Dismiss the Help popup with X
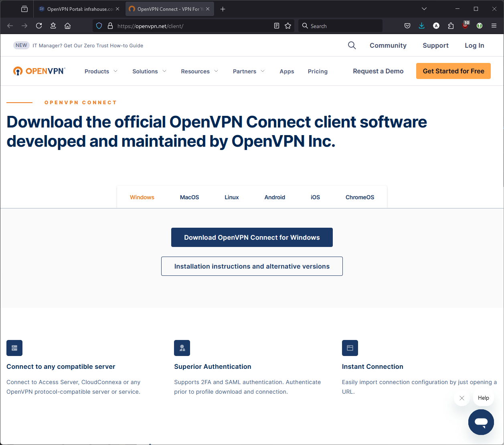504x445 pixels. pyautogui.click(x=462, y=398)
